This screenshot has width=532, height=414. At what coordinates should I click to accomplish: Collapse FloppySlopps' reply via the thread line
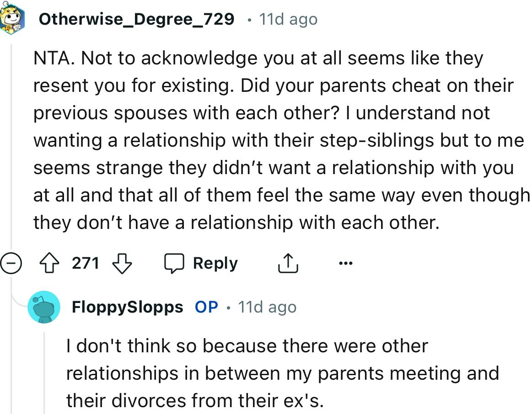[44, 366]
